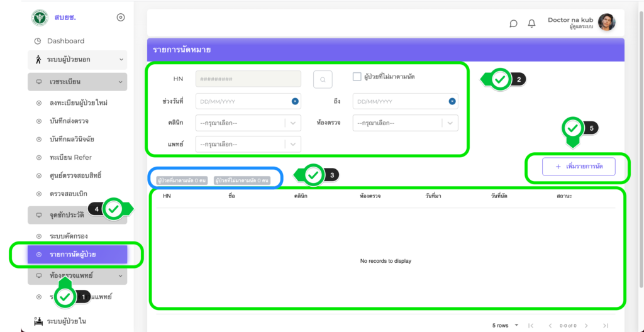Click the hospital logo next to สบยช.
The width and height of the screenshot is (644, 332).
pyautogui.click(x=40, y=17)
